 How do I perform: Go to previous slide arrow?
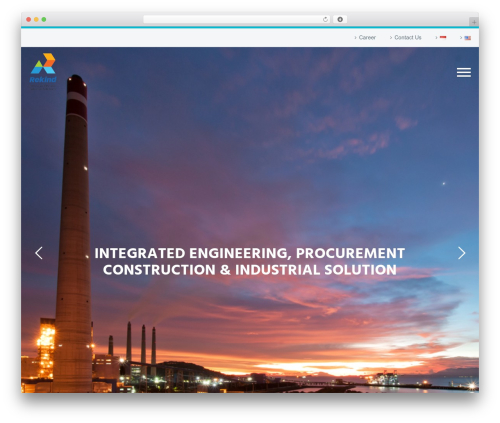point(39,253)
